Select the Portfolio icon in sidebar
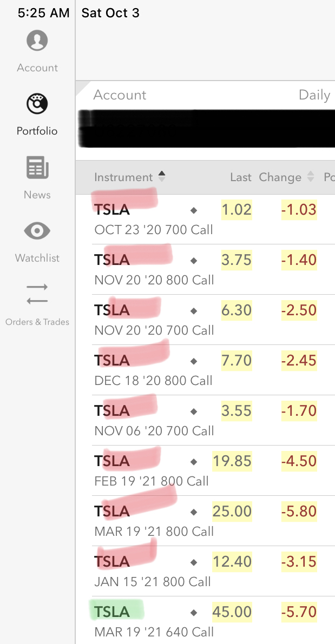Image resolution: width=335 pixels, height=644 pixels. coord(37,104)
